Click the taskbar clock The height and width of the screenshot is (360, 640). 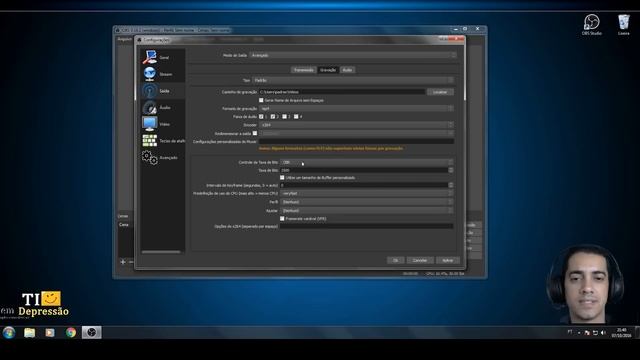(622, 333)
